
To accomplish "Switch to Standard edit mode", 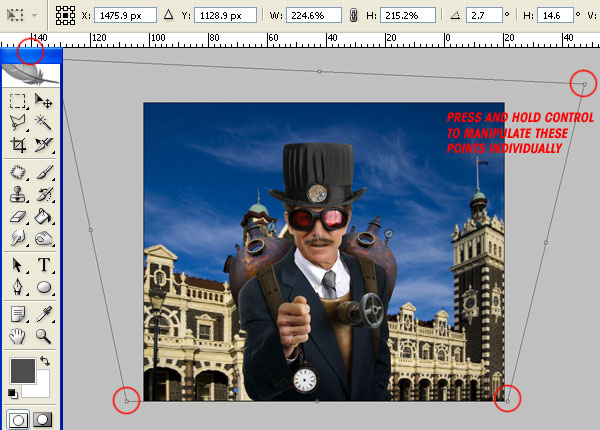I will (x=18, y=420).
